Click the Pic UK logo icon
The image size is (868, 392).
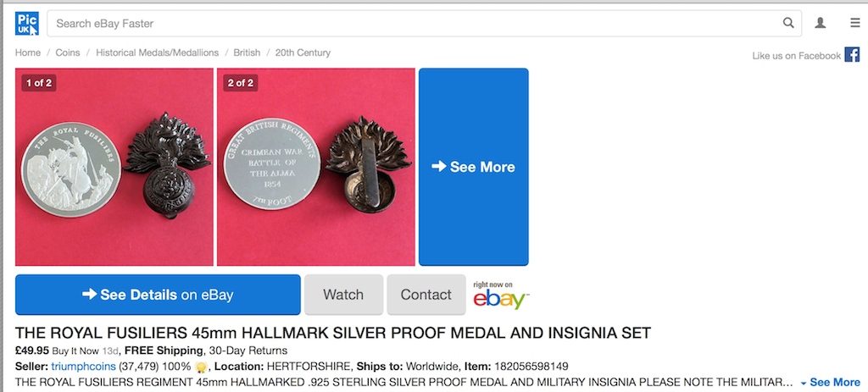click(x=27, y=23)
